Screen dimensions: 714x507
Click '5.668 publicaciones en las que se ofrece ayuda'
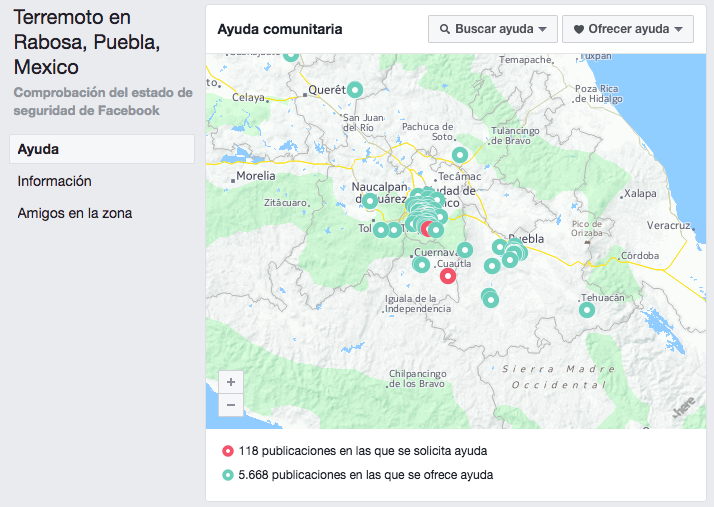pyautogui.click(x=366, y=475)
